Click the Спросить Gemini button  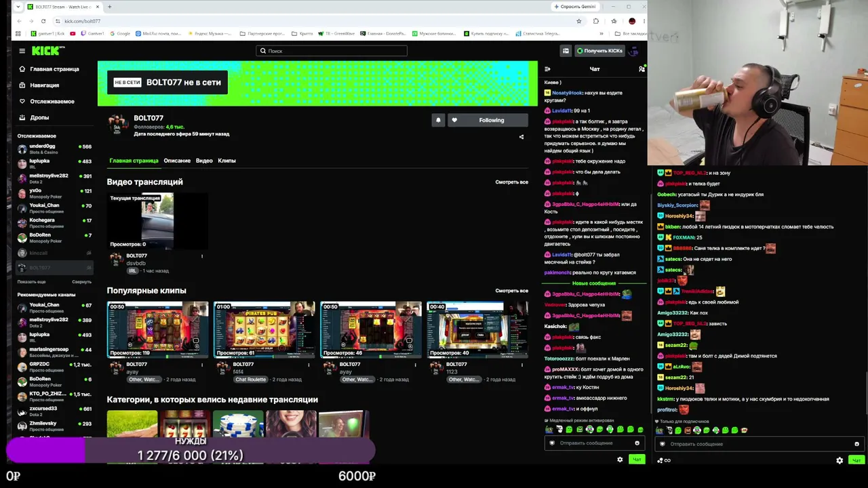[575, 7]
